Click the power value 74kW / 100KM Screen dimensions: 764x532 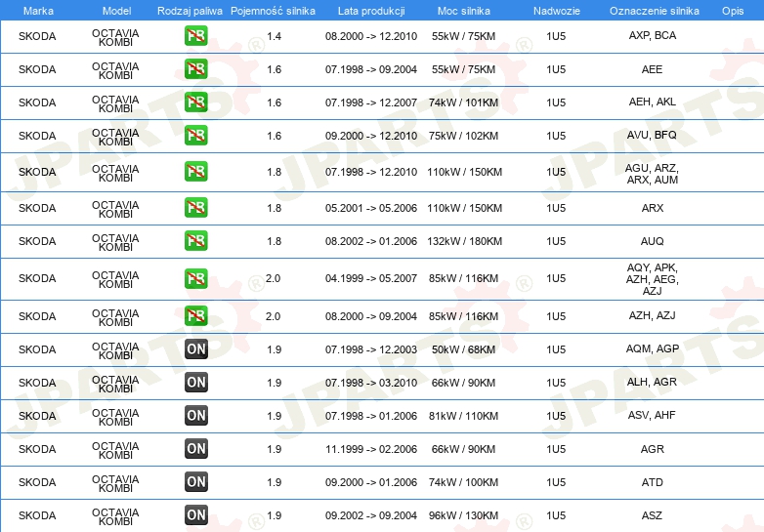tap(463, 482)
